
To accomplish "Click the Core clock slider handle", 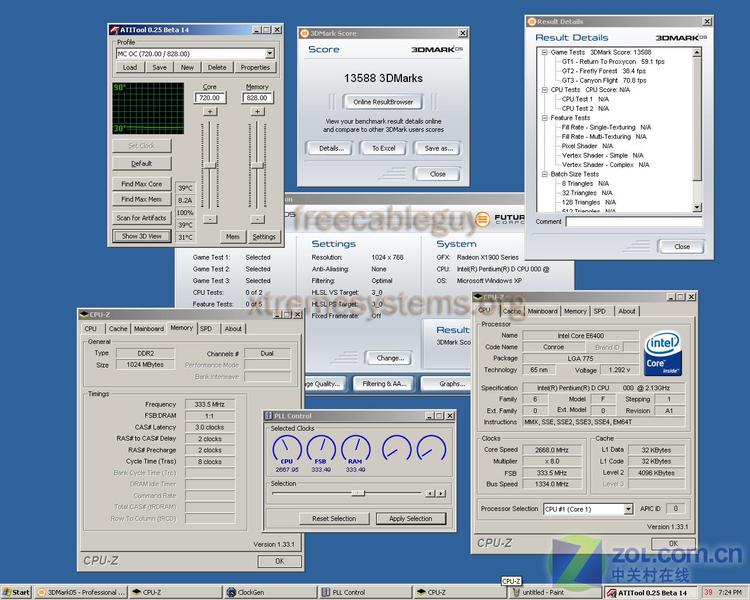I will pyautogui.click(x=210, y=165).
